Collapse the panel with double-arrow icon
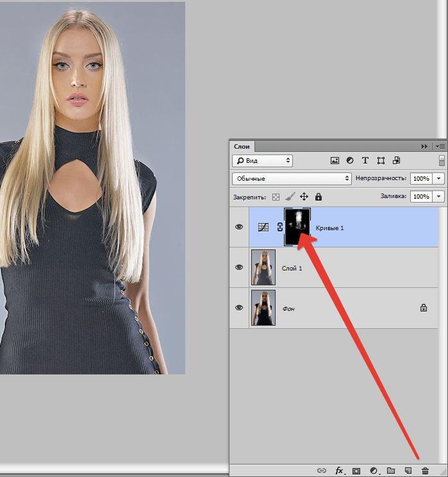 (424, 147)
